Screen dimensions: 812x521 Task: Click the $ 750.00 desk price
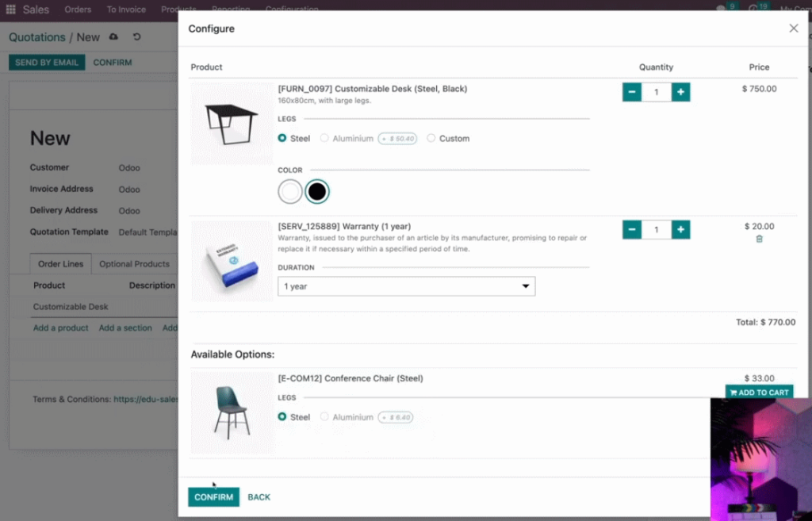(759, 89)
